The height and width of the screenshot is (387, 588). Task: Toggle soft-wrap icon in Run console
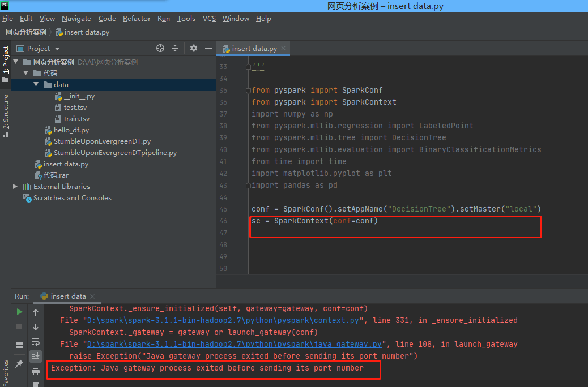pyautogui.click(x=36, y=342)
